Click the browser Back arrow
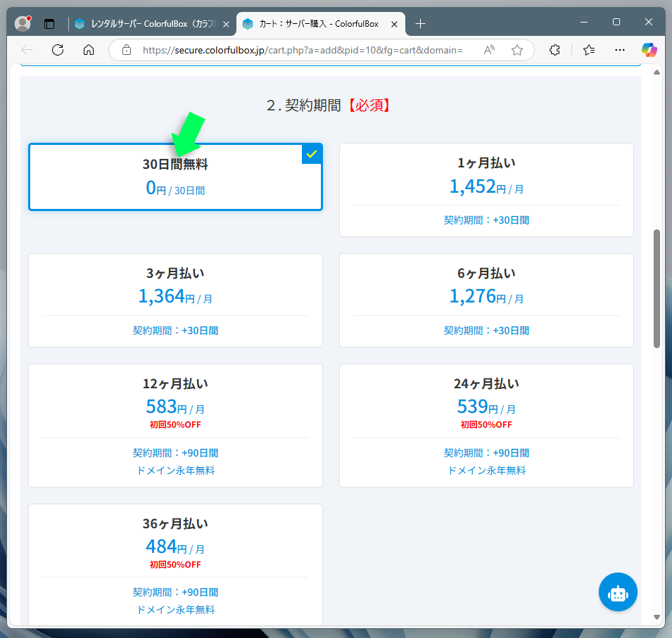The width and height of the screenshot is (672, 638). (27, 50)
